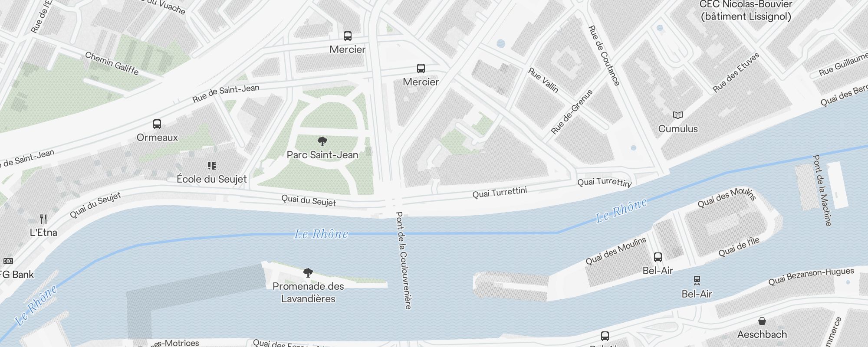Click the CEC Nicolas-Bouvier label
The width and height of the screenshot is (868, 347).
746,10
